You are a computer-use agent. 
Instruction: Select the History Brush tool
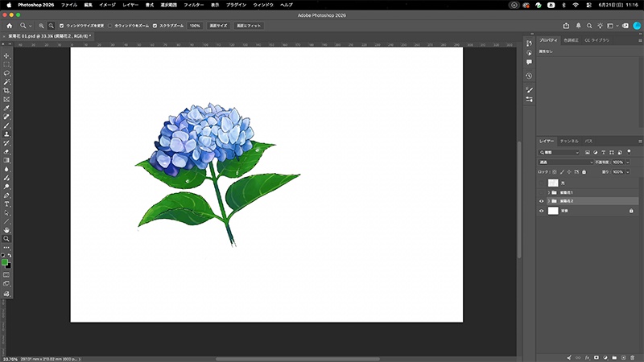pyautogui.click(x=6, y=143)
